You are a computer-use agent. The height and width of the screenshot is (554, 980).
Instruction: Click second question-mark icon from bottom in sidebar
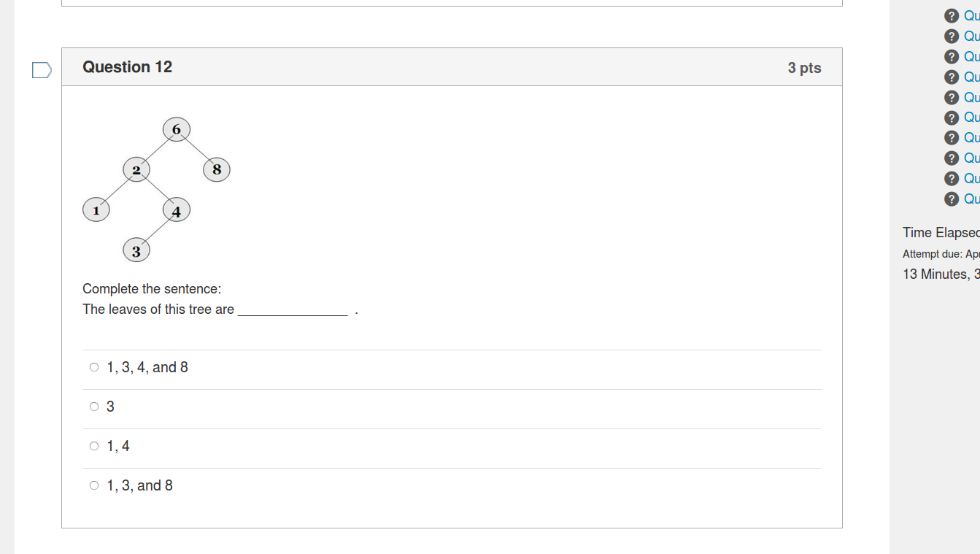coord(951,179)
